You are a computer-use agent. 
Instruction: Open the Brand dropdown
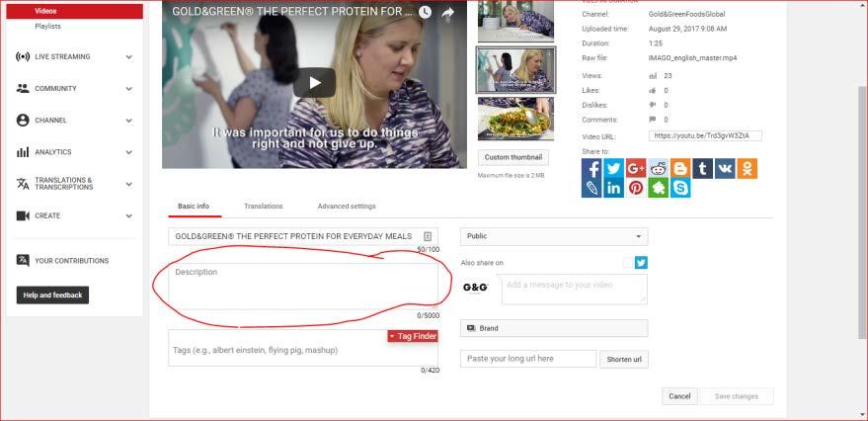[x=554, y=328]
